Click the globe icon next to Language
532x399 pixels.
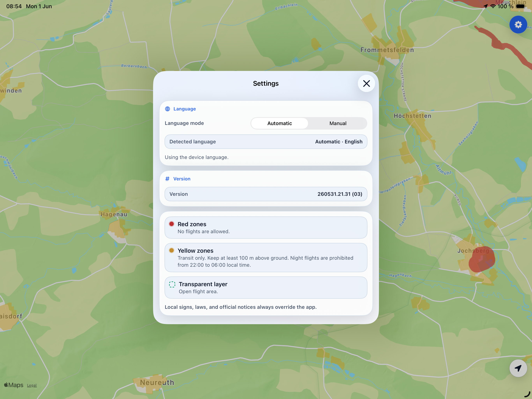tap(167, 109)
